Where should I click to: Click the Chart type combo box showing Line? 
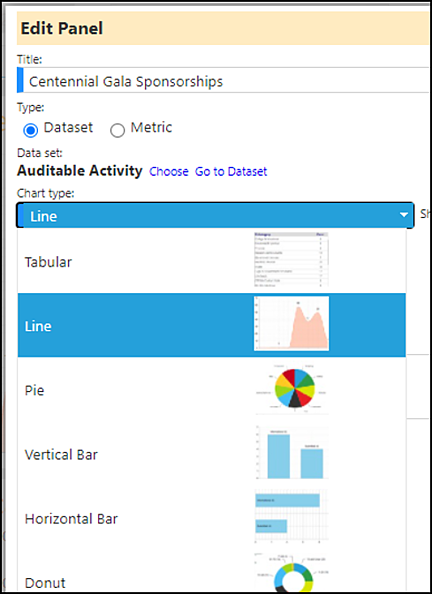coord(215,215)
